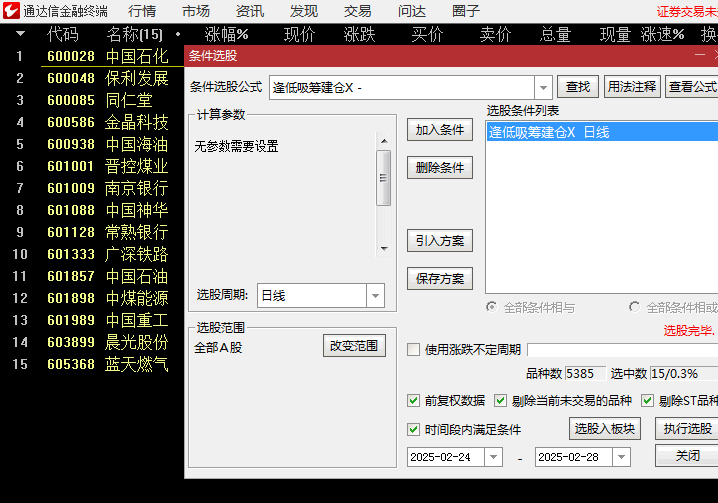Select stock row 603899 晨光股份
This screenshot has height=503, width=718.
pyautogui.click(x=92, y=342)
